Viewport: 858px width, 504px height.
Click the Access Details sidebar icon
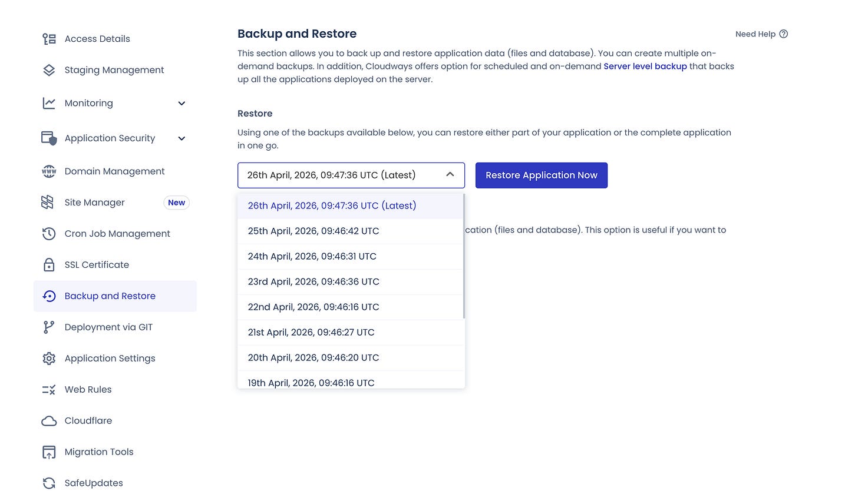tap(49, 39)
